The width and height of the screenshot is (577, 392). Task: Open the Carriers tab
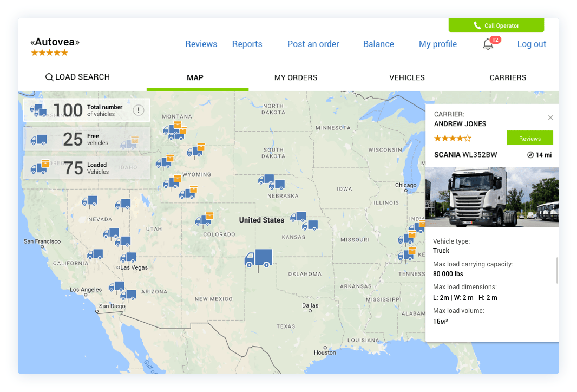click(x=508, y=77)
